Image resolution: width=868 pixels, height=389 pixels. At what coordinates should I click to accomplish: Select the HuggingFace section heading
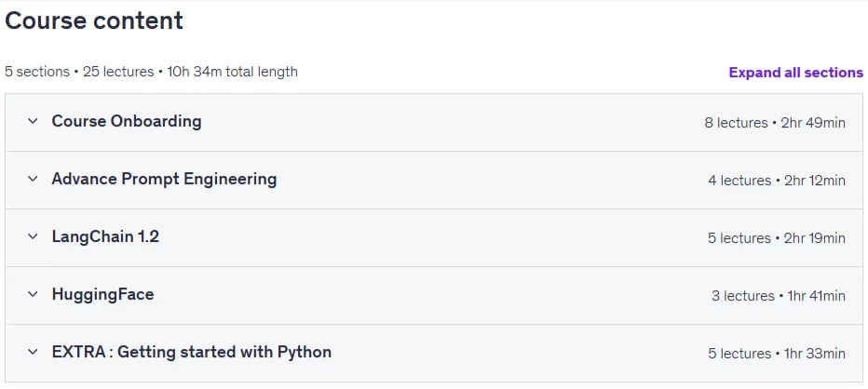click(103, 294)
